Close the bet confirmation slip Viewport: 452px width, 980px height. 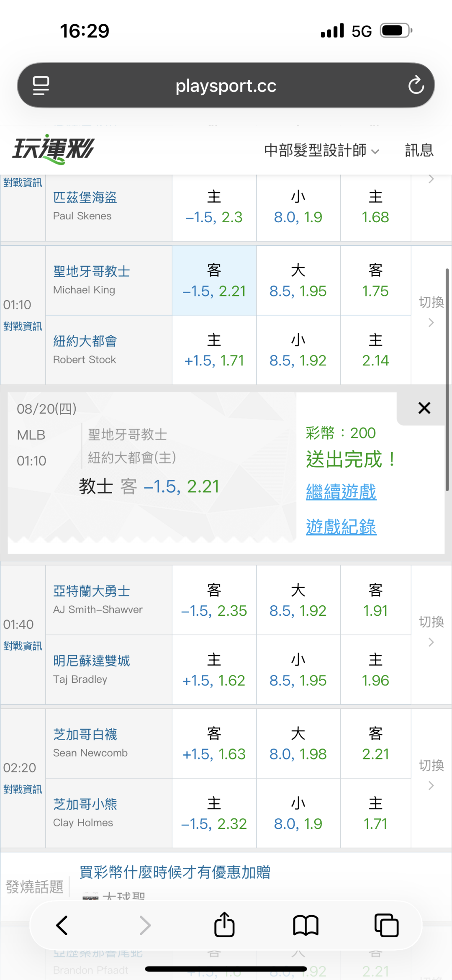(424, 408)
